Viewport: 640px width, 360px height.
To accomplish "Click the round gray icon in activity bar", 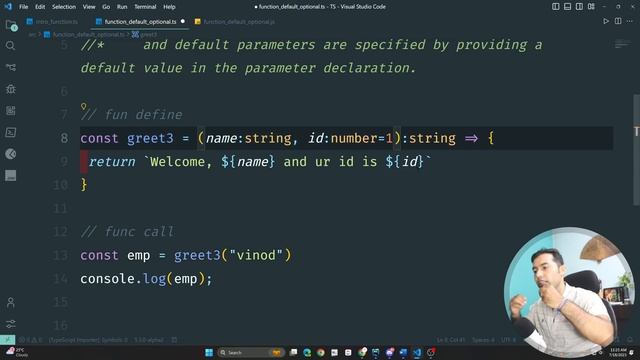I will pyautogui.click(x=11, y=154).
